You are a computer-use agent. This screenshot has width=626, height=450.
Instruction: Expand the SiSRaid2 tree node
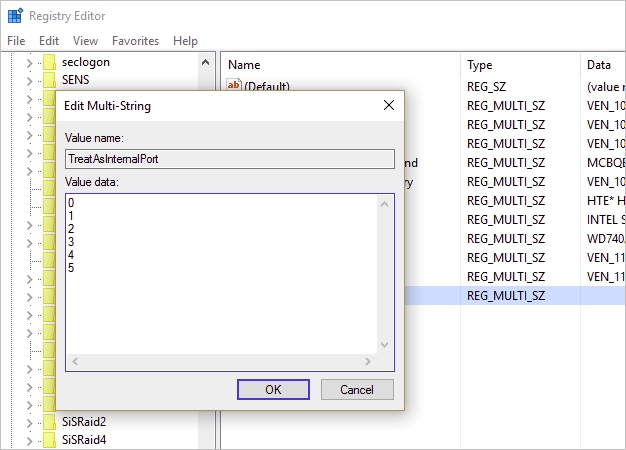pos(29,423)
